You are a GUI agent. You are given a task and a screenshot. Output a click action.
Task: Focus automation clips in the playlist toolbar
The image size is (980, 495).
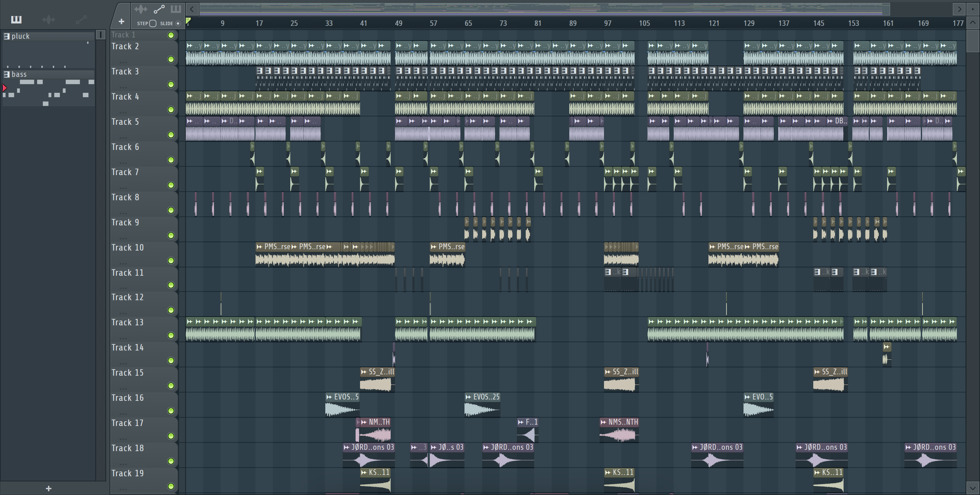click(159, 9)
